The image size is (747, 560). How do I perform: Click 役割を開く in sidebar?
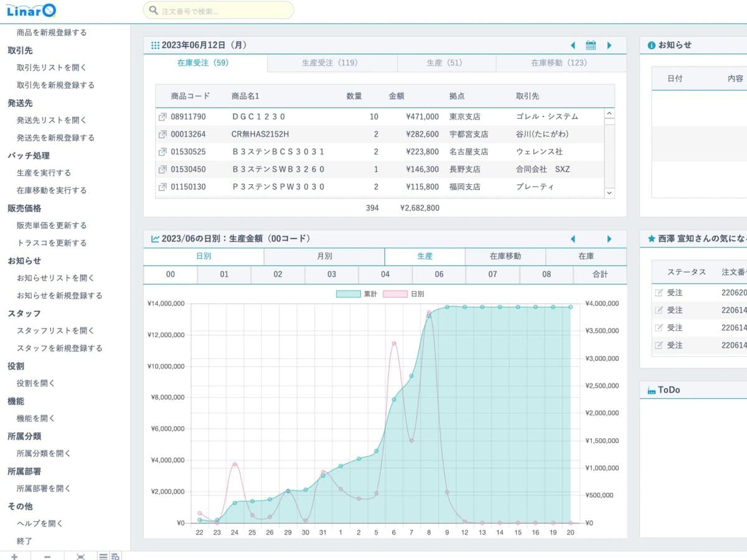(36, 383)
